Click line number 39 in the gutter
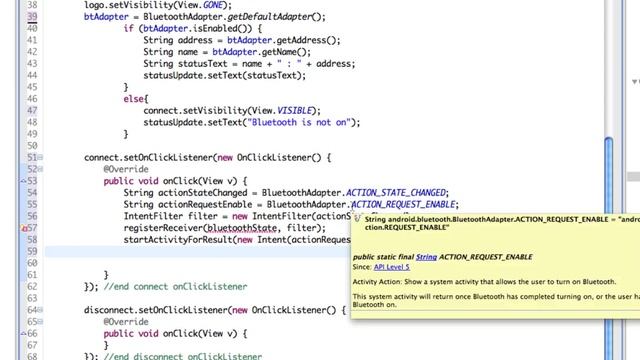Image resolution: width=640 pixels, height=360 pixels. coord(32,17)
